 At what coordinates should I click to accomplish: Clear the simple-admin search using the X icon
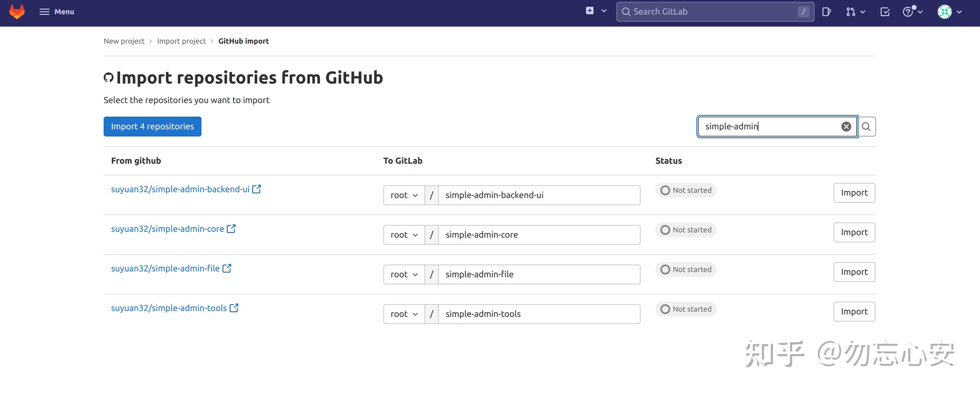pyautogui.click(x=846, y=126)
